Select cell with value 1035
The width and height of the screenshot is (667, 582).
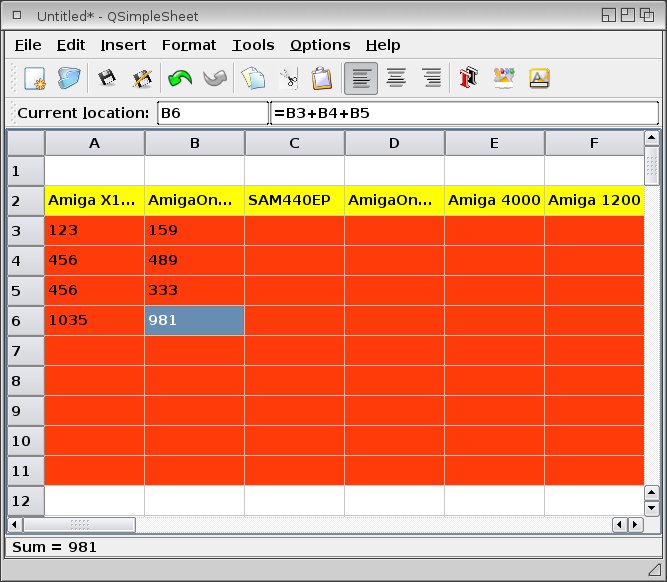click(94, 321)
